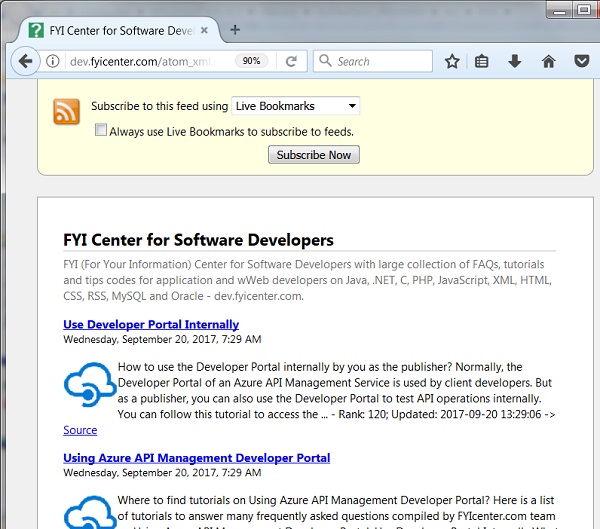Click the FYI Center for Software Developers heading

click(198, 240)
